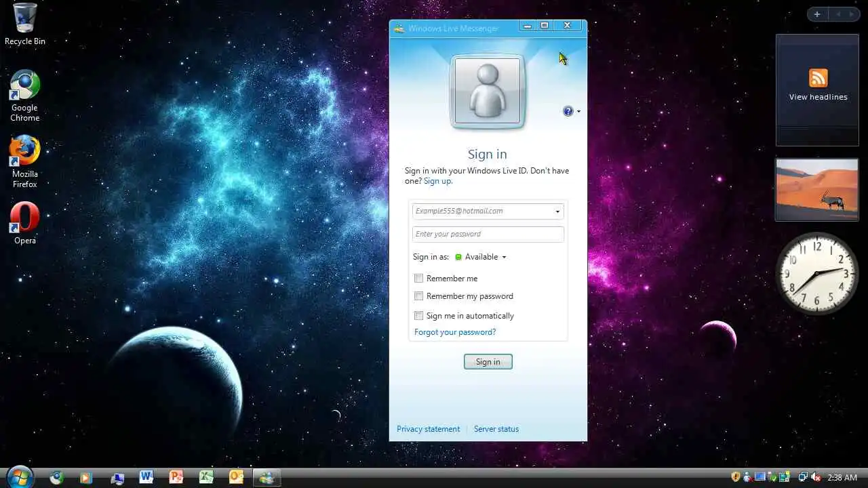The image size is (868, 488).
Task: Open the media player taskbar icon
Action: (85, 477)
